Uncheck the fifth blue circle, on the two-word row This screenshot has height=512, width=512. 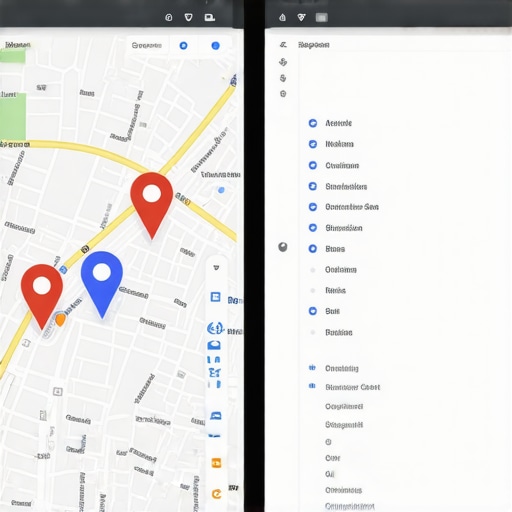click(313, 207)
